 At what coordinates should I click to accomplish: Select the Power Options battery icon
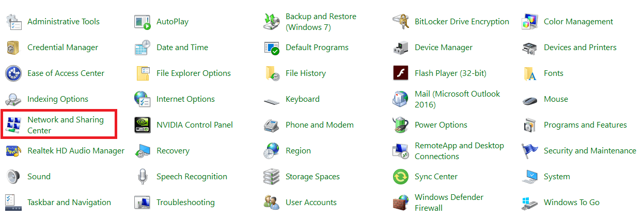click(x=401, y=125)
